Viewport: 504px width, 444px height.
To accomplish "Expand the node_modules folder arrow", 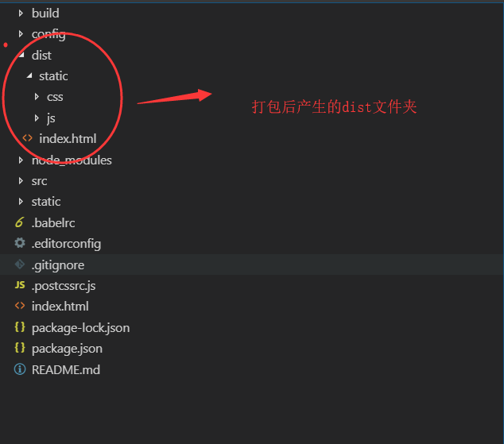I will tap(21, 160).
